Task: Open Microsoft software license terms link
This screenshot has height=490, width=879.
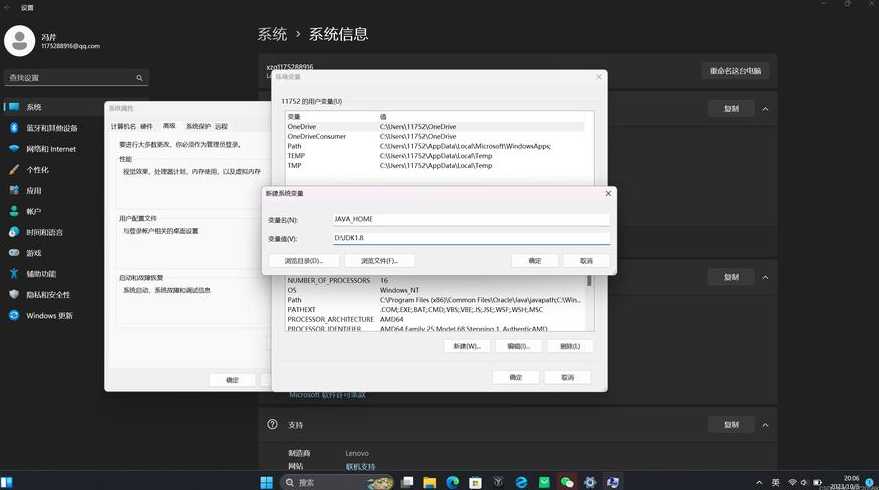Action: coord(327,395)
